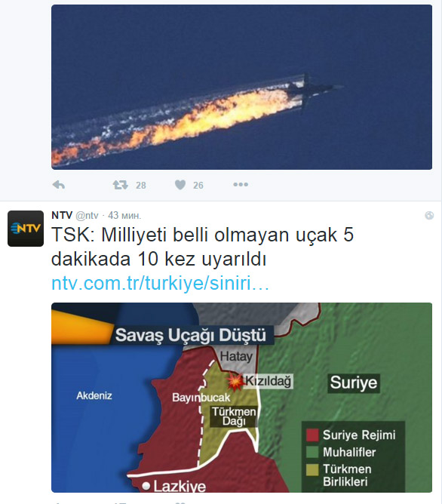Open the burning jet photo
The height and width of the screenshot is (504, 442).
click(x=241, y=87)
